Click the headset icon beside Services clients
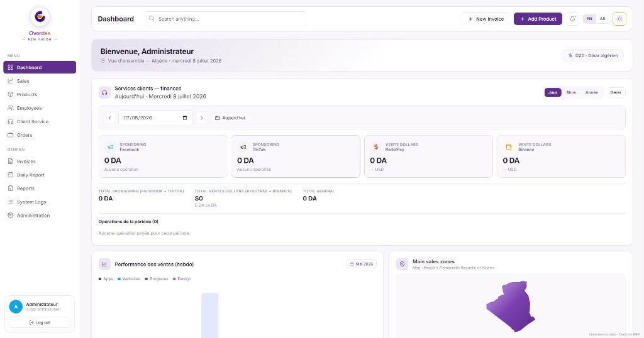 click(x=105, y=93)
